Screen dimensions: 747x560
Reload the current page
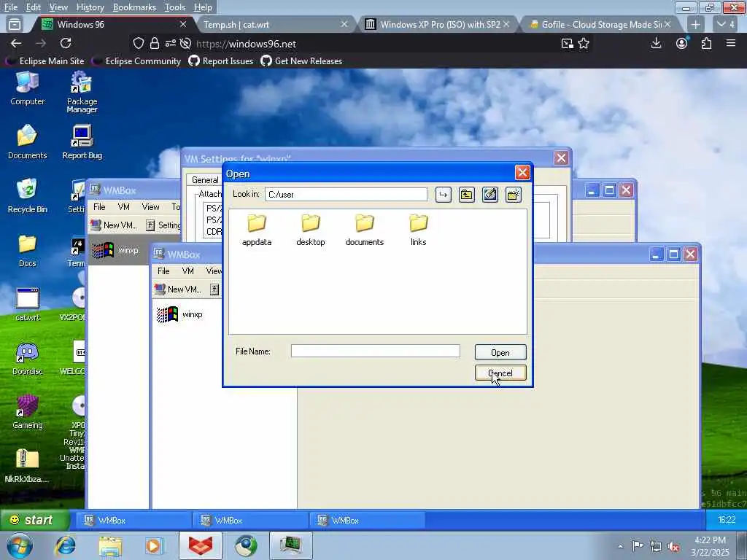pos(66,43)
